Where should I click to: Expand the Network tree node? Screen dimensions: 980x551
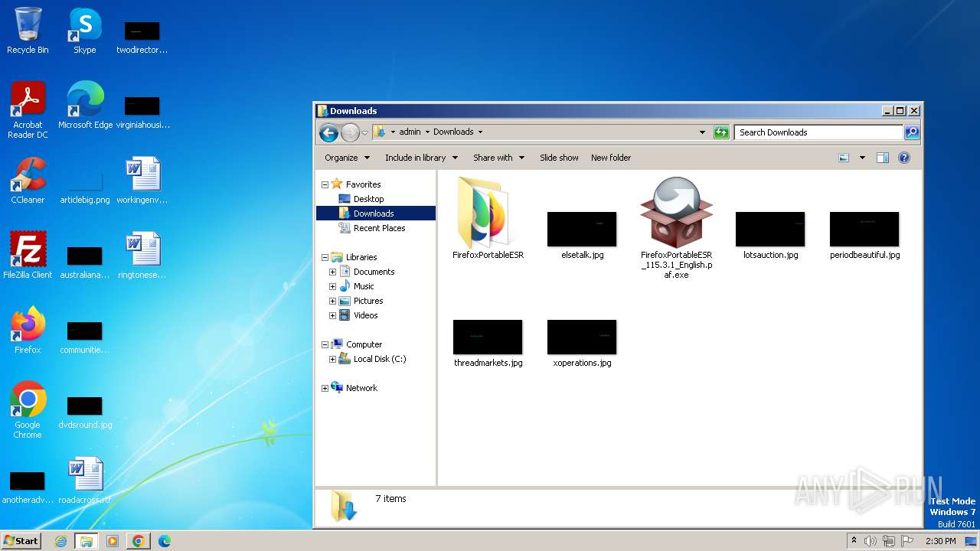click(325, 388)
